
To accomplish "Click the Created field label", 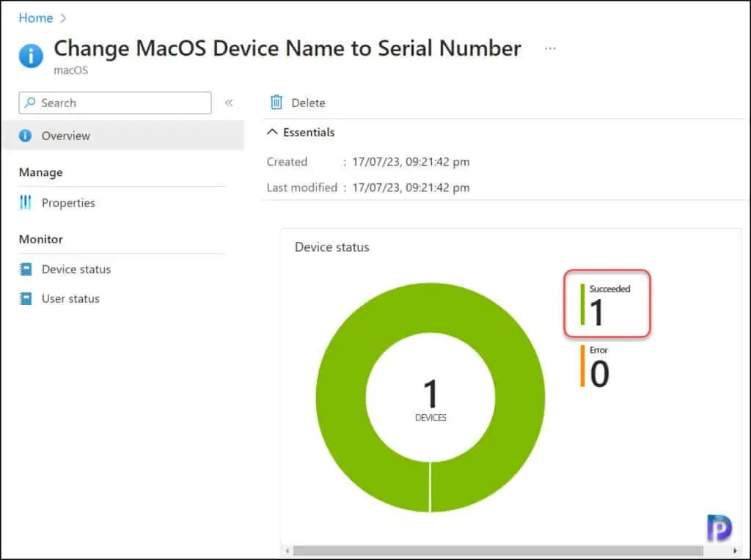I will coord(287,162).
